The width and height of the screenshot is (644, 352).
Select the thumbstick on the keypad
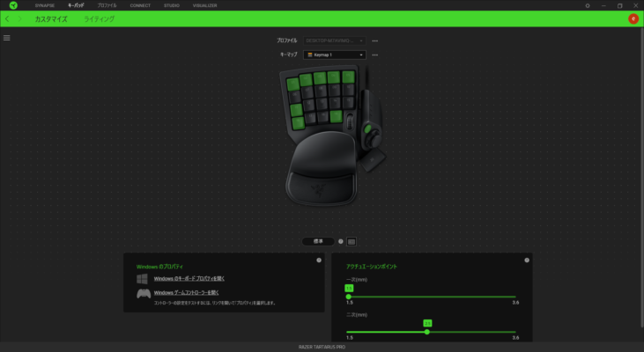click(374, 141)
